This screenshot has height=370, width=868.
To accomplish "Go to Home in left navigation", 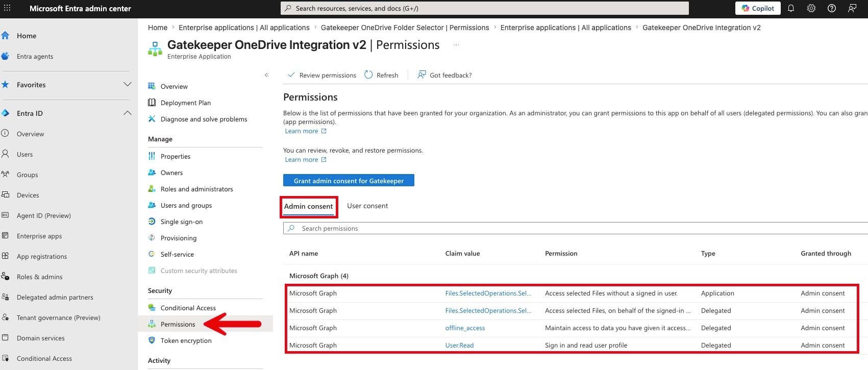I will coord(27,36).
